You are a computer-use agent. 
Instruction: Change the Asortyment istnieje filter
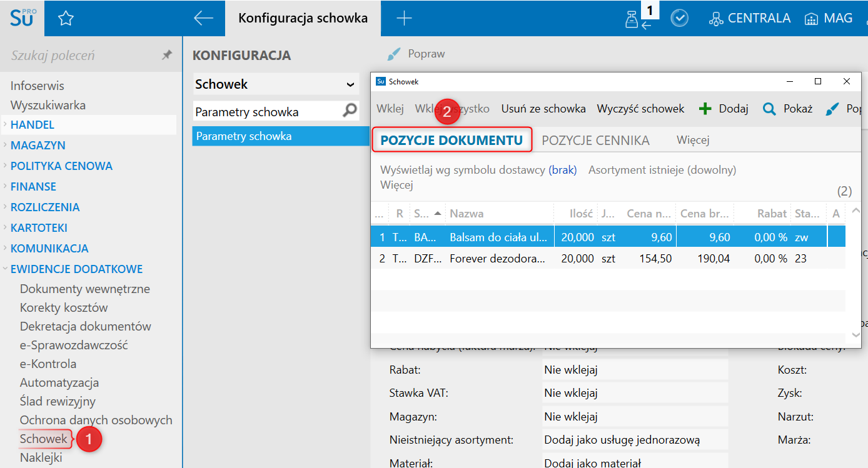pos(662,170)
